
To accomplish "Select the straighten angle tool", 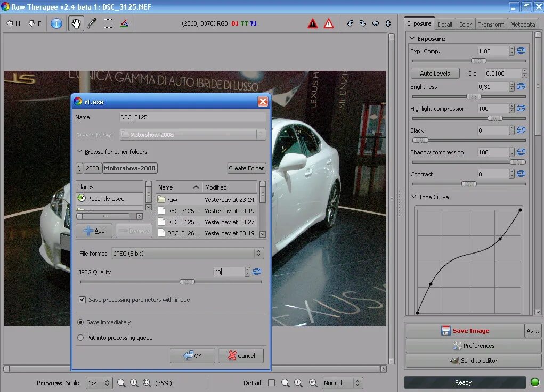I will 124,23.
